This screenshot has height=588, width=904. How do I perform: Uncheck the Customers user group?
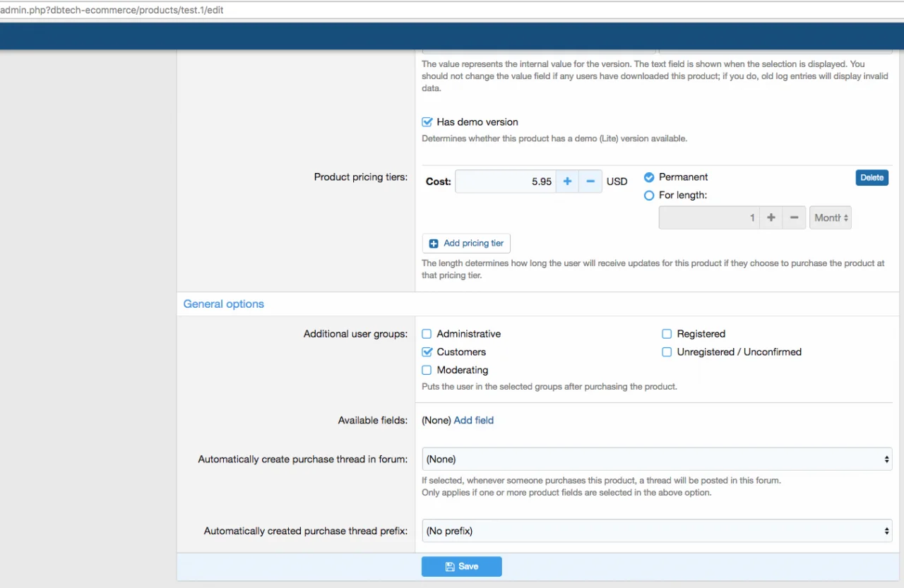[x=427, y=352]
